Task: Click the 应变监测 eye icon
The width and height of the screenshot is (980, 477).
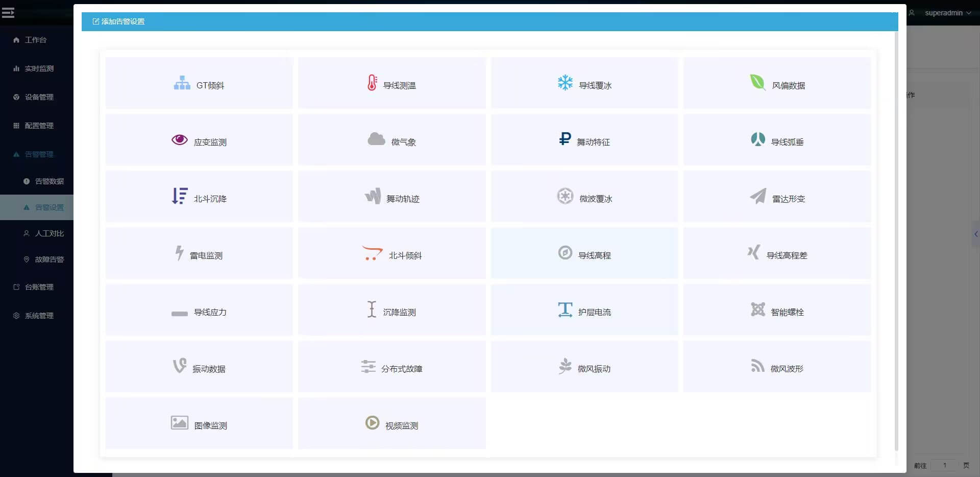Action: pos(179,139)
